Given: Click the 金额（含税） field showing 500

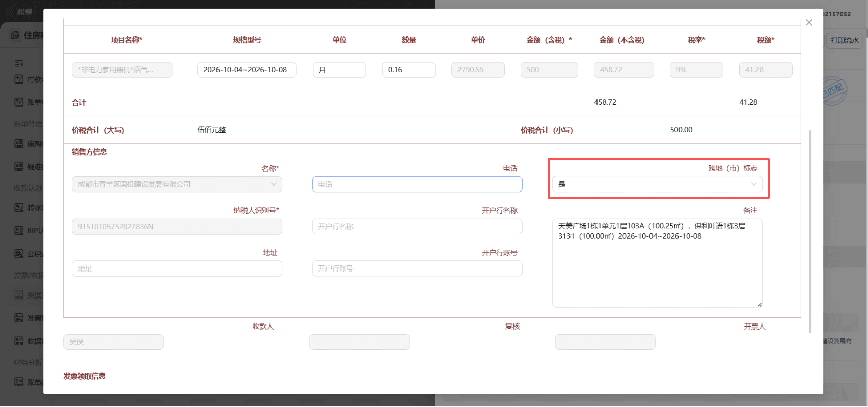Looking at the screenshot, I should click(x=549, y=70).
